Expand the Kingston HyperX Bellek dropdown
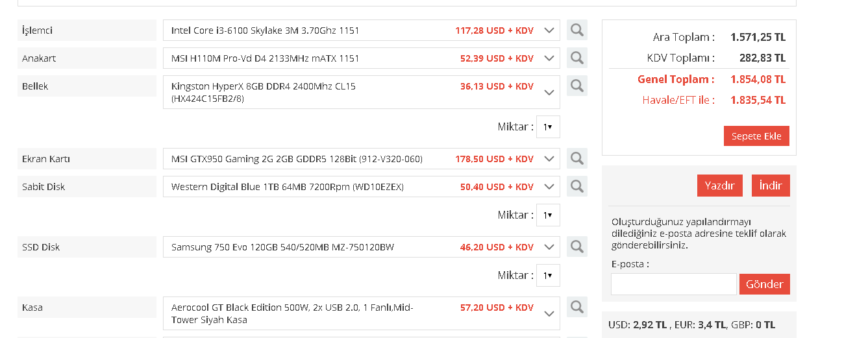The width and height of the screenshot is (868, 338). [549, 92]
